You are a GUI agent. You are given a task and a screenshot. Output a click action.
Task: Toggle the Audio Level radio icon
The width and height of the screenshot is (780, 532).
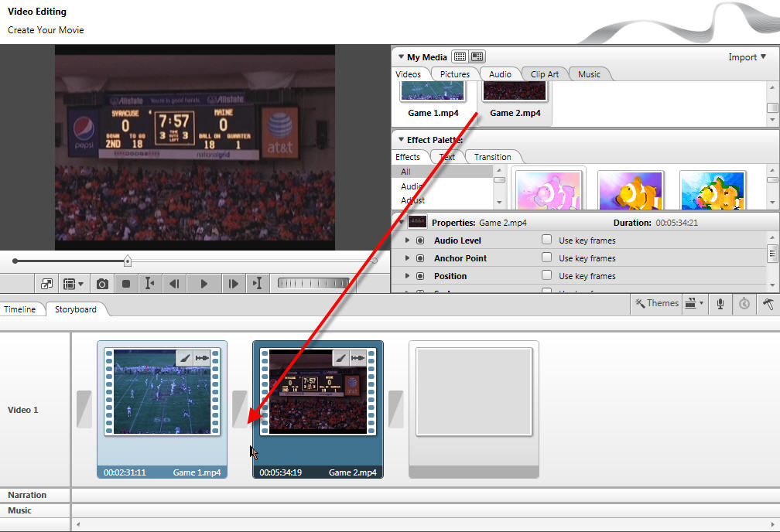tap(420, 240)
